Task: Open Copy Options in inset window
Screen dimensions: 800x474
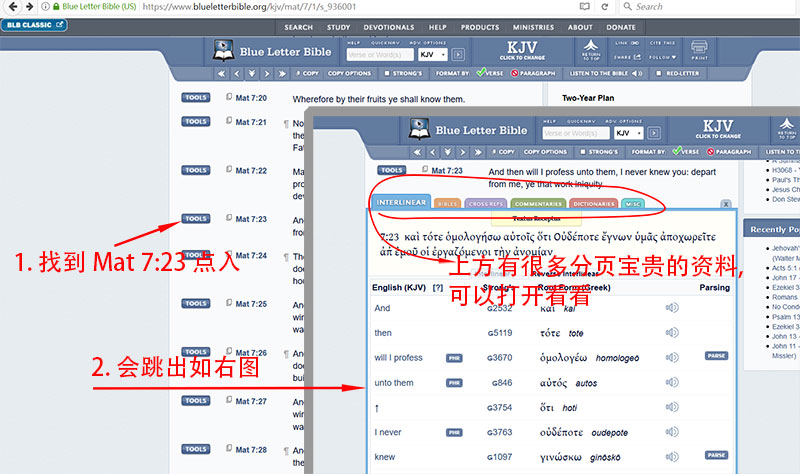Action: tap(545, 152)
